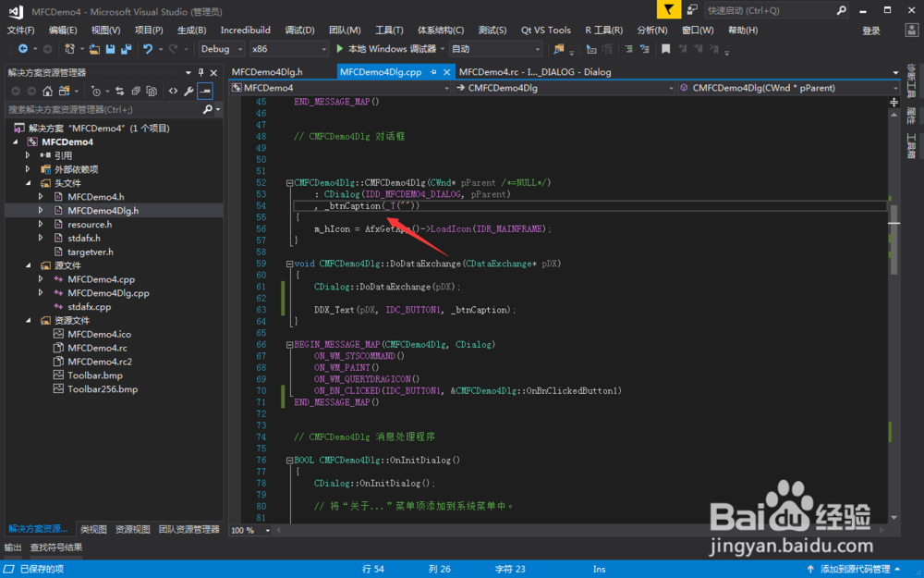Screen dimensions: 924x578
Task: Toggle a bookmark with the bookmark icon
Action: point(666,49)
